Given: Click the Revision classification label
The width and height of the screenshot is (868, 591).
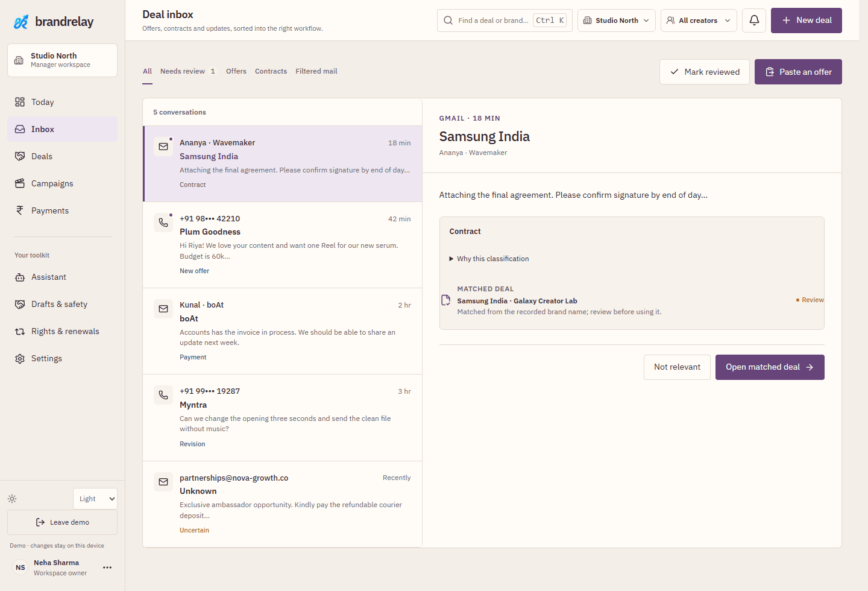Looking at the screenshot, I should [192, 444].
